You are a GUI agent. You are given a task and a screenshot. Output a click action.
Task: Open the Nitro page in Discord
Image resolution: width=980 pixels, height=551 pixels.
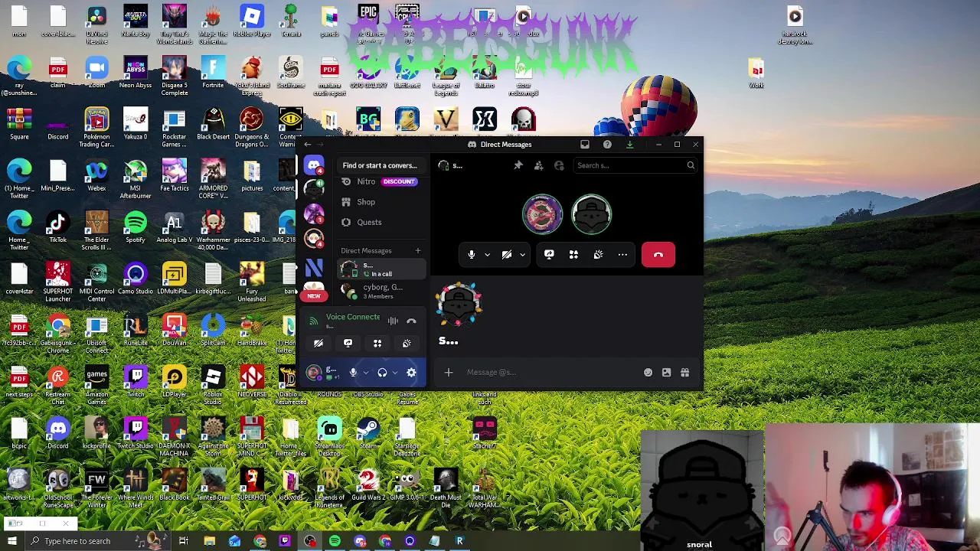pyautogui.click(x=380, y=182)
